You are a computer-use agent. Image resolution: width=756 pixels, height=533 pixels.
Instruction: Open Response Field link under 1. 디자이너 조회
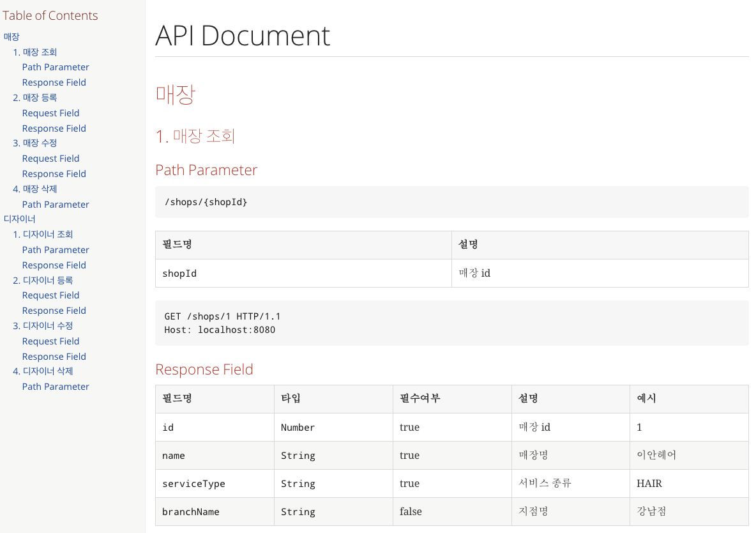tap(54, 265)
